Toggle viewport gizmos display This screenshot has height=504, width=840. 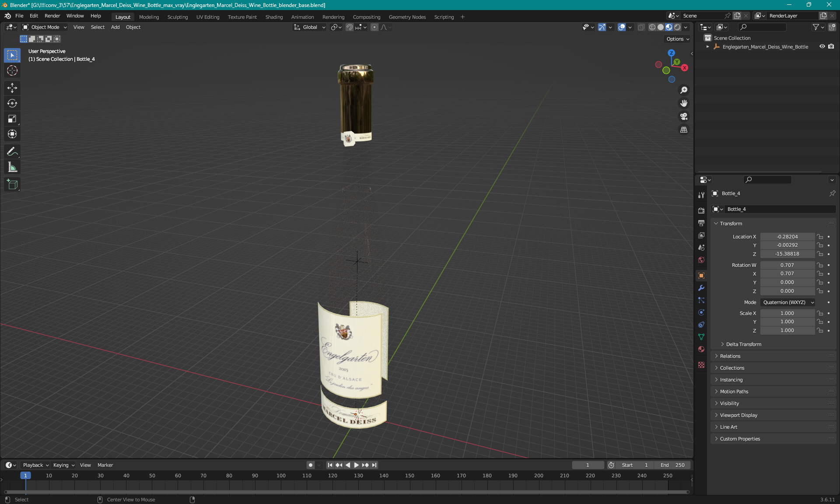click(x=602, y=27)
